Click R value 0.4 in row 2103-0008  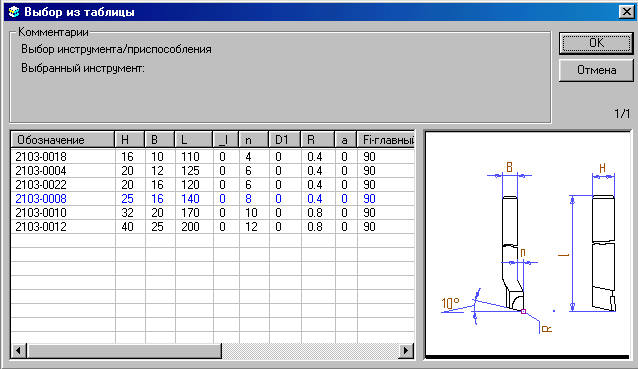point(315,199)
